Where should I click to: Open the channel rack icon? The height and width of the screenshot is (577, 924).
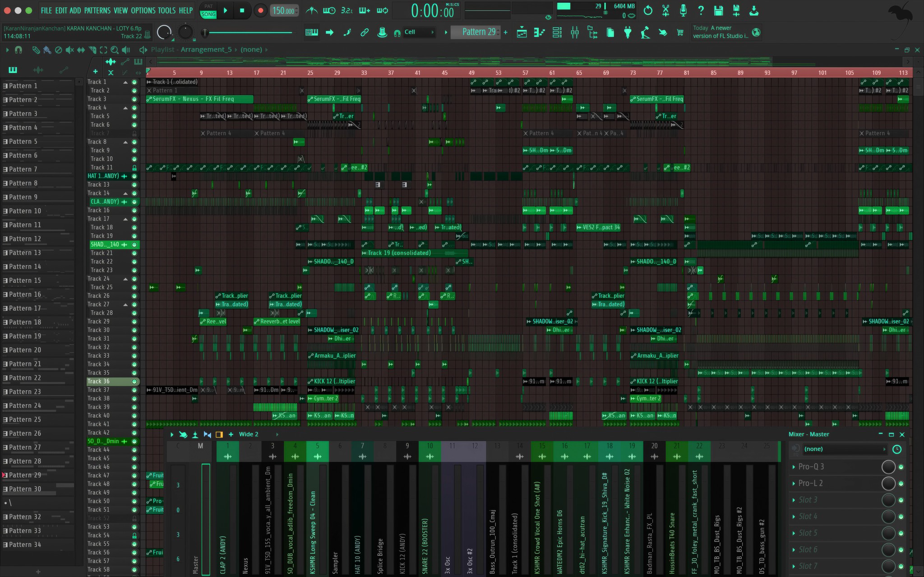point(557,32)
